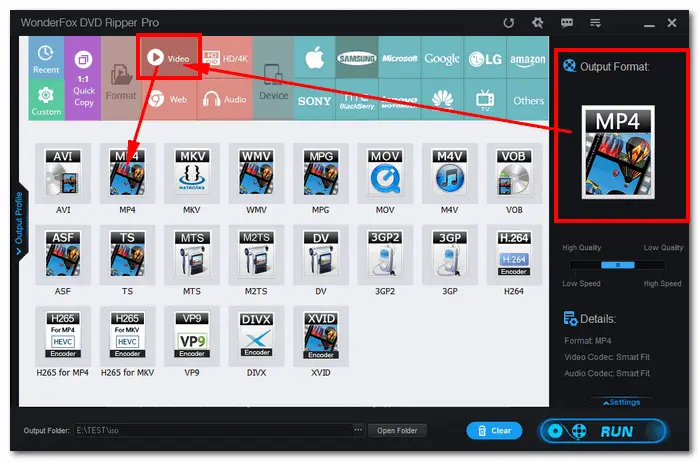The height and width of the screenshot is (462, 700).
Task: Choose the MOV QuickTime format
Action: click(x=385, y=179)
